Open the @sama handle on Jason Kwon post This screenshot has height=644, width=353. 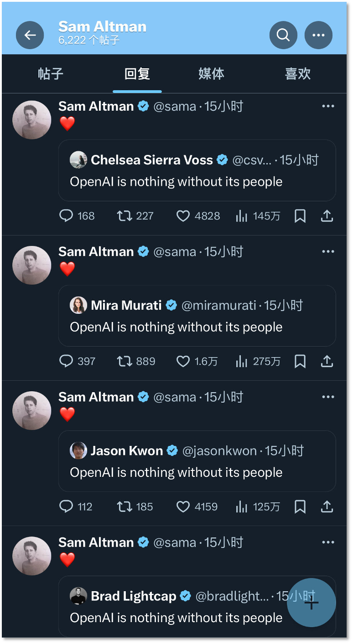coord(175,397)
